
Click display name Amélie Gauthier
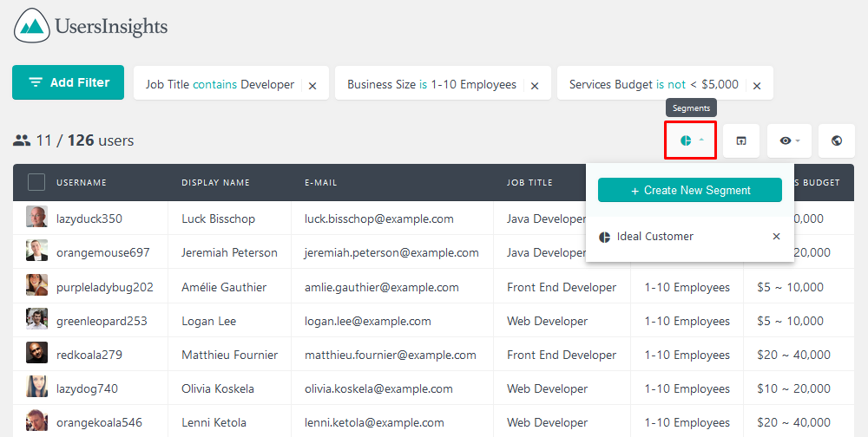[x=224, y=288]
